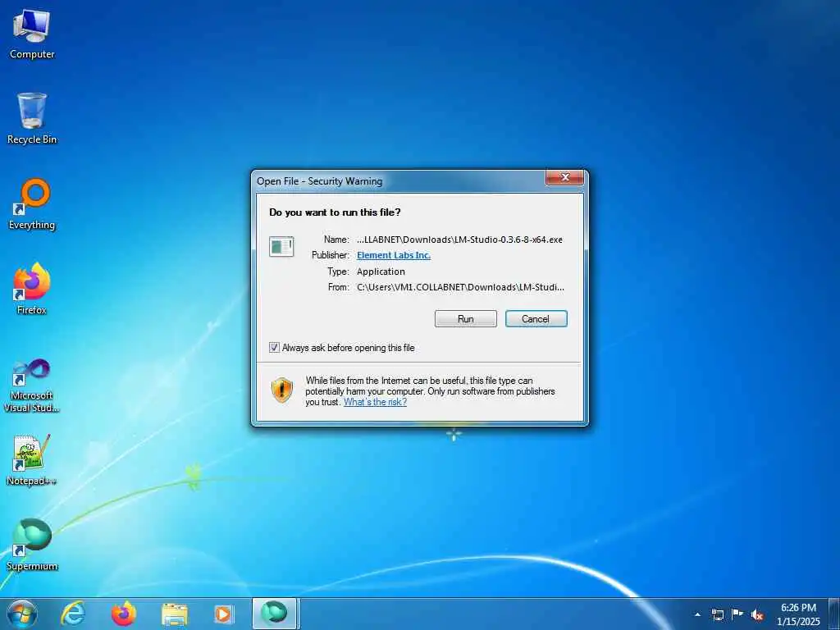Open Windows Explorer folder in taskbar
Image resolution: width=840 pixels, height=630 pixels.
pos(175,614)
